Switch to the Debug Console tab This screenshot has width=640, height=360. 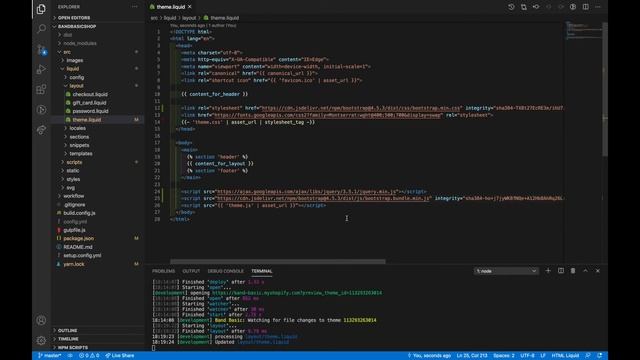(225, 271)
